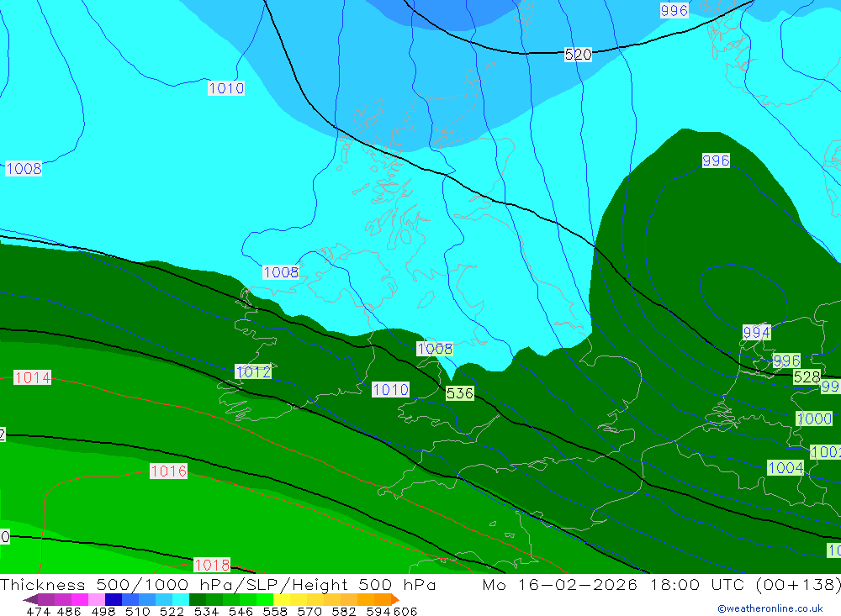Click the 1008 label next to the 1010 and 536 labels
841x616 pixels.
(435, 349)
